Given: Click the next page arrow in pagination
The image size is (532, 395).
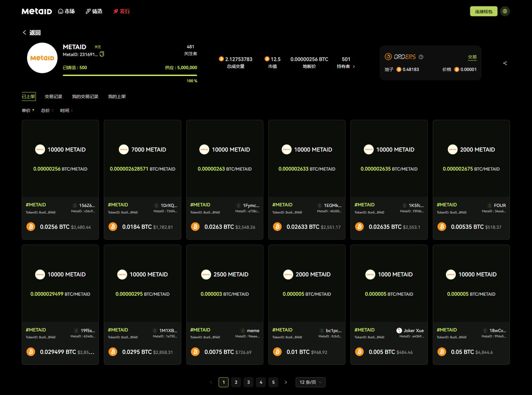Looking at the screenshot, I should pyautogui.click(x=286, y=382).
